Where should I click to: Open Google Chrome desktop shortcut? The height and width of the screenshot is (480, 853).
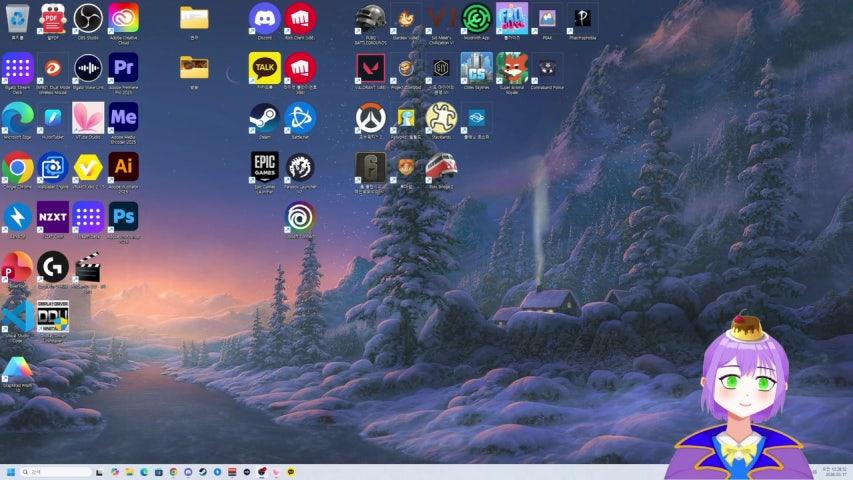[x=17, y=166]
